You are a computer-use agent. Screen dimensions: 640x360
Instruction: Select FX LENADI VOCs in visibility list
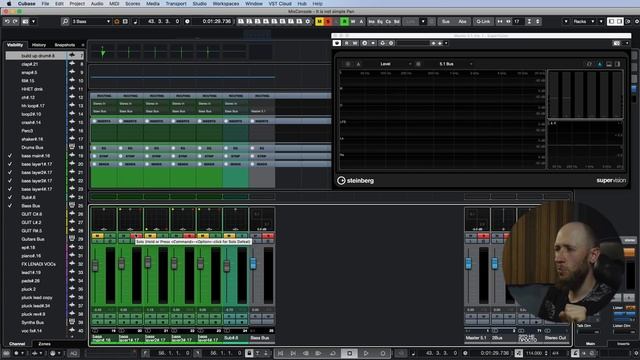[38, 264]
